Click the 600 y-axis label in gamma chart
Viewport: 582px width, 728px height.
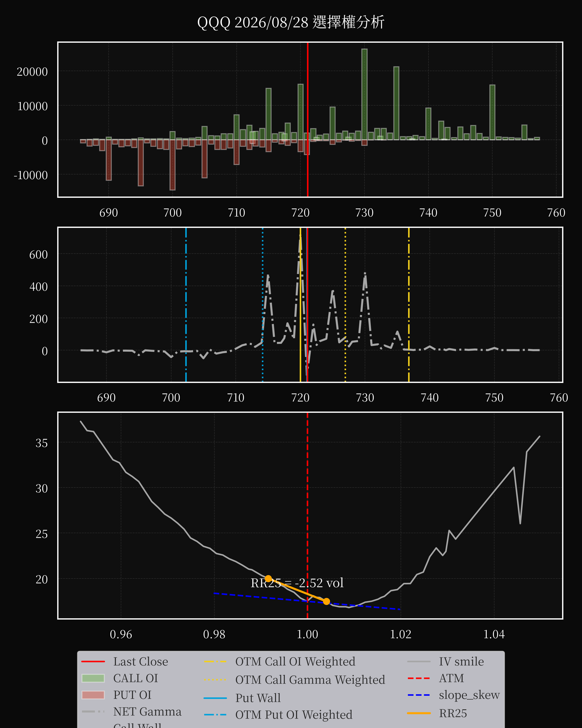[39, 254]
